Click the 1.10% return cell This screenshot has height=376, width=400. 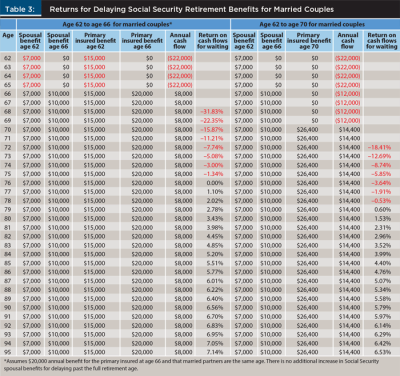point(215,192)
